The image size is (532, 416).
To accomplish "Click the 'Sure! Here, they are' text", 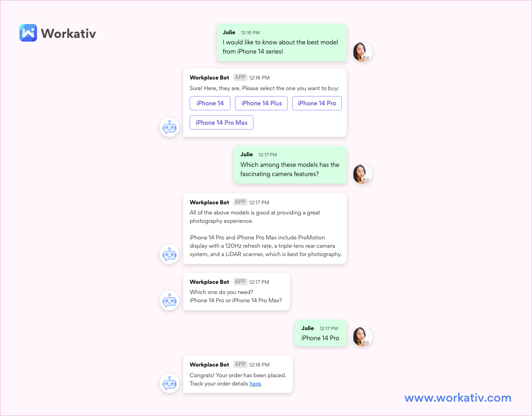I will point(264,88).
